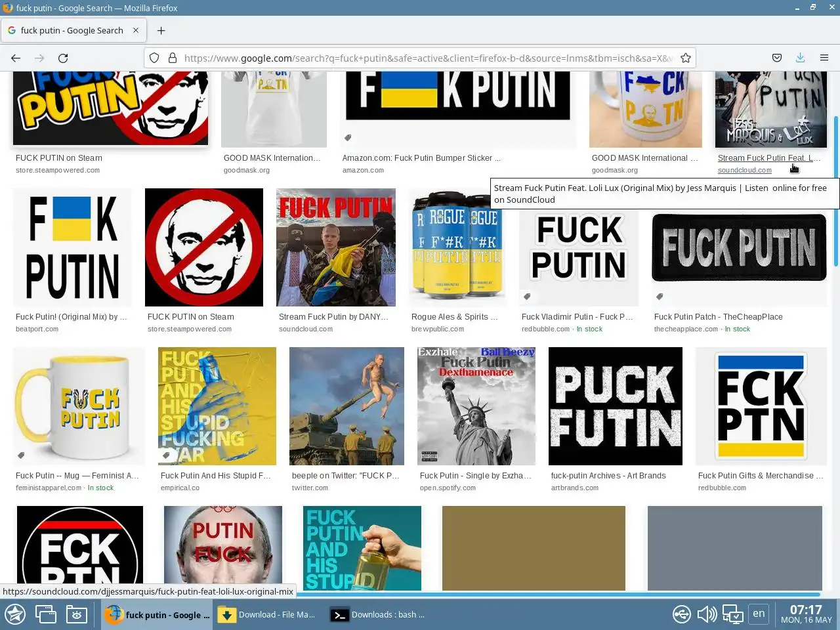Open the first goodmask.org source link

click(x=247, y=170)
